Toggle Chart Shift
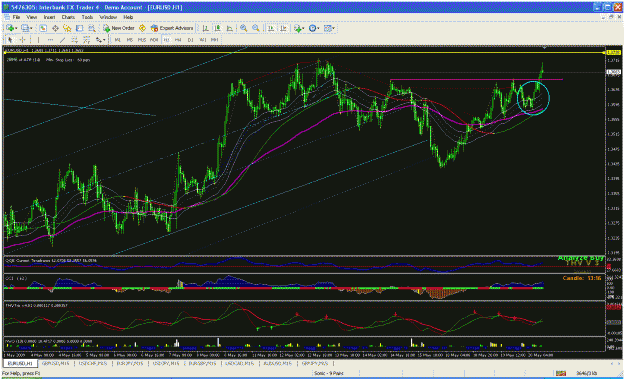 coord(283,28)
